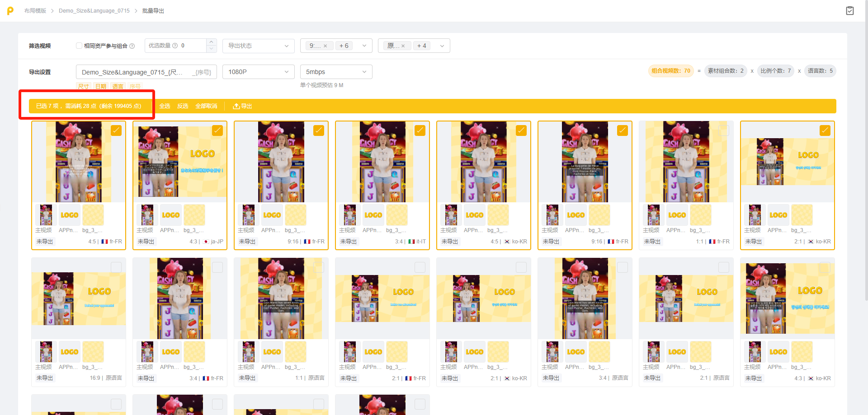Click the 单个视频预估 9 M text

tap(322, 85)
